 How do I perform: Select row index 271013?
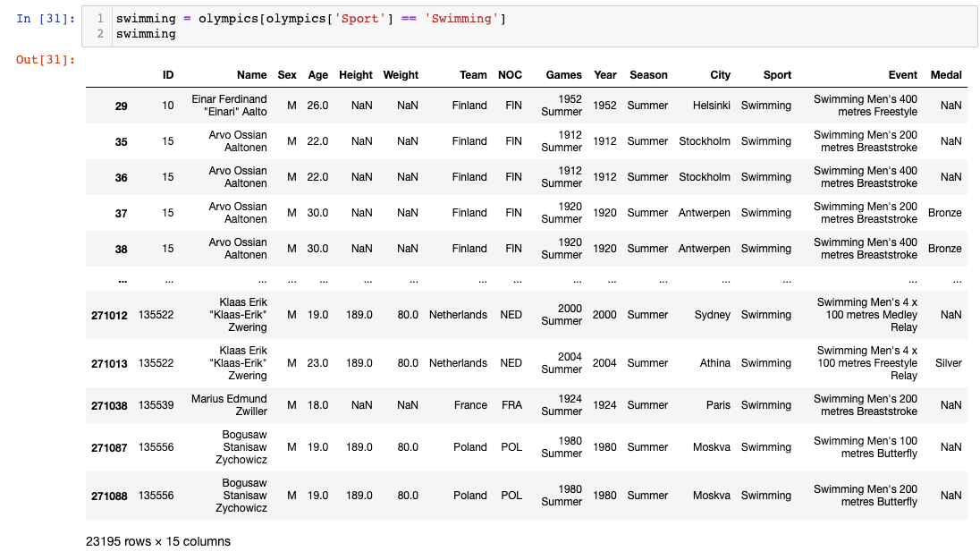point(109,364)
